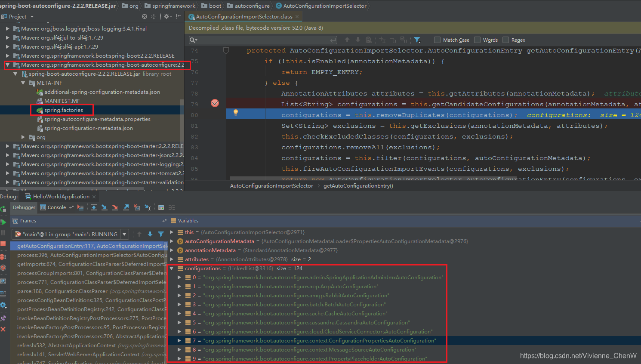Click Project panel collapse-all icon
641x364 pixels.
pyautogui.click(x=154, y=16)
